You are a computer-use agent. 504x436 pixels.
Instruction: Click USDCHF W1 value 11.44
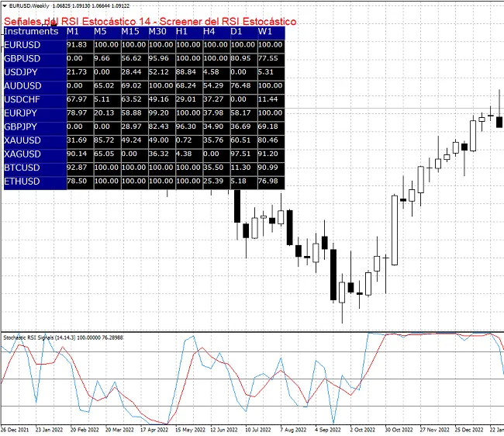(268, 99)
